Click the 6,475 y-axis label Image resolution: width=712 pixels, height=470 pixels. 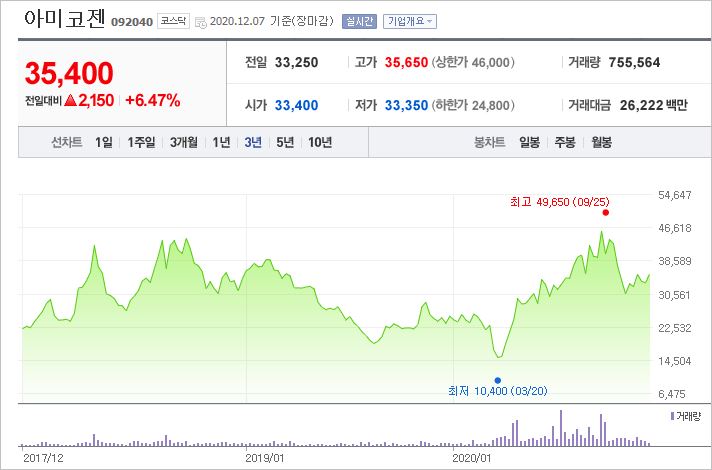pyautogui.click(x=672, y=394)
